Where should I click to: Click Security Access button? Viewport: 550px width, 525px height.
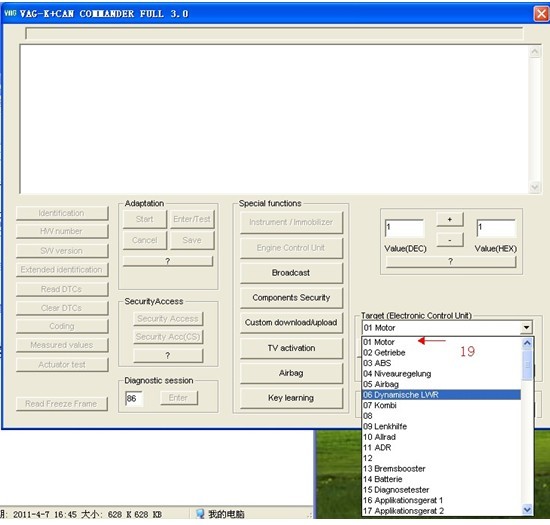[168, 319]
